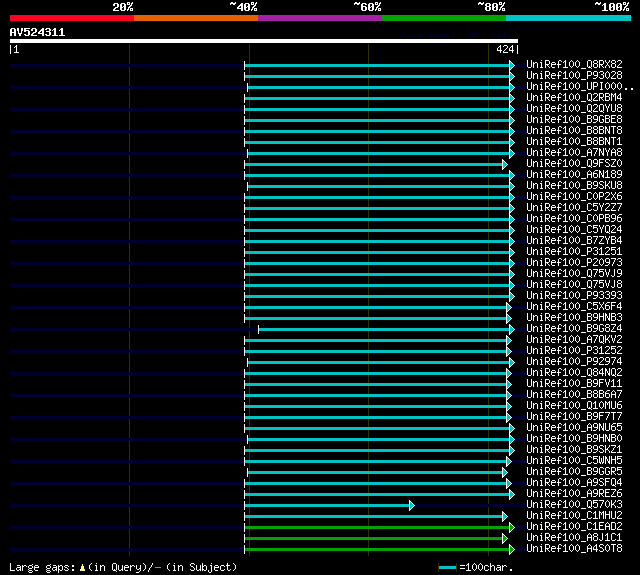Open the UniRef100_P31251 label
This screenshot has height=575, width=640.
(574, 252)
